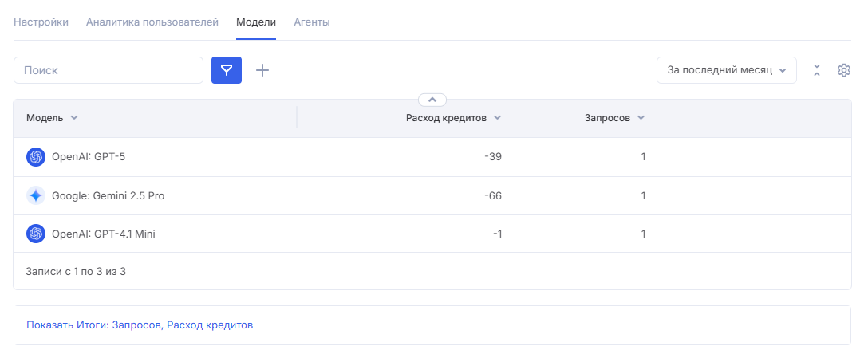Select the Google: Gemini 2.5 Pro row
The image size is (868, 358).
tap(432, 196)
